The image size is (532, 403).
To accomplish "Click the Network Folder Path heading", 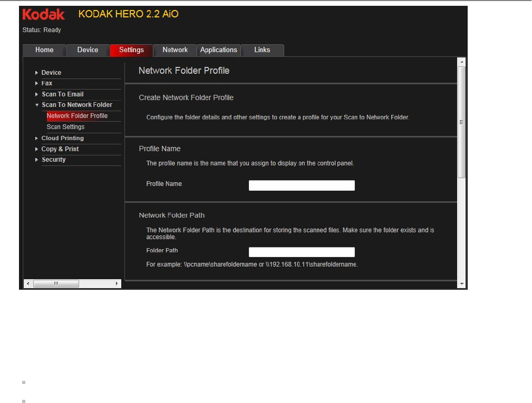I will tap(172, 215).
